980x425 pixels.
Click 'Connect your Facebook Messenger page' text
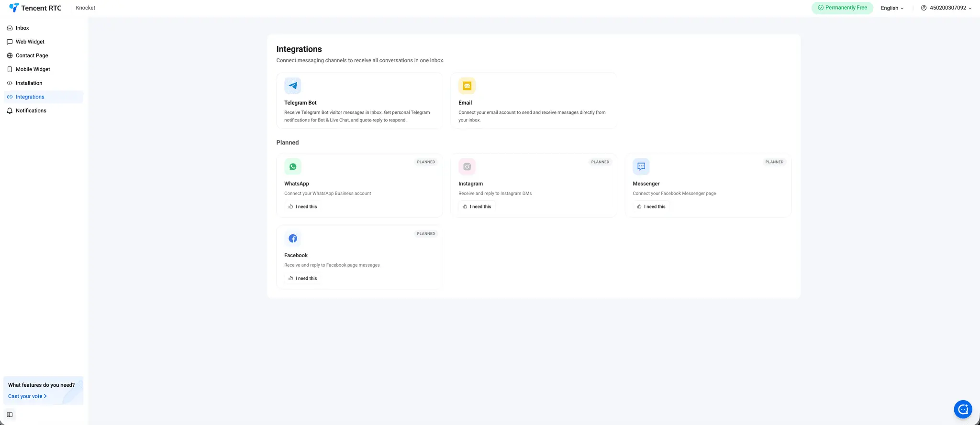(x=674, y=193)
